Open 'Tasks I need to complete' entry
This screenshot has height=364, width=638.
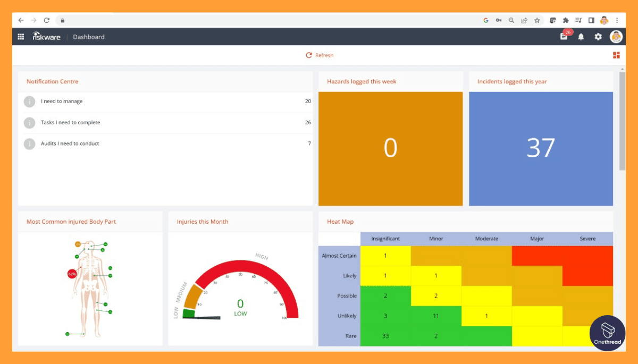coord(71,123)
